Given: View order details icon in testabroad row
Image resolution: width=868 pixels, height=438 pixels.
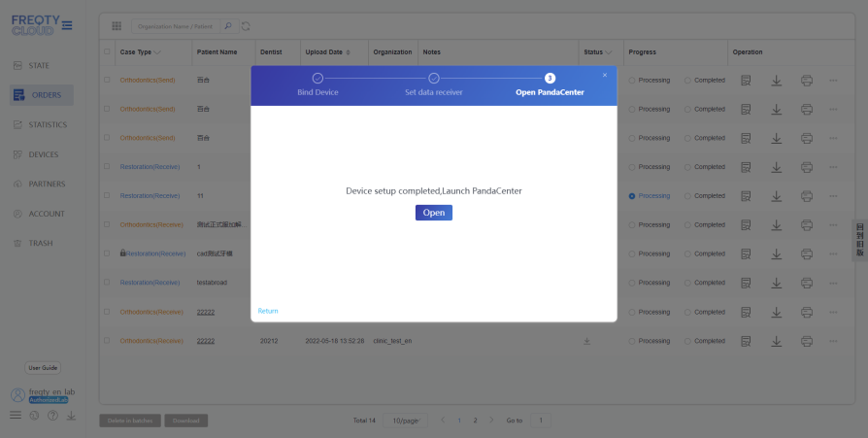Looking at the screenshot, I should [x=746, y=283].
